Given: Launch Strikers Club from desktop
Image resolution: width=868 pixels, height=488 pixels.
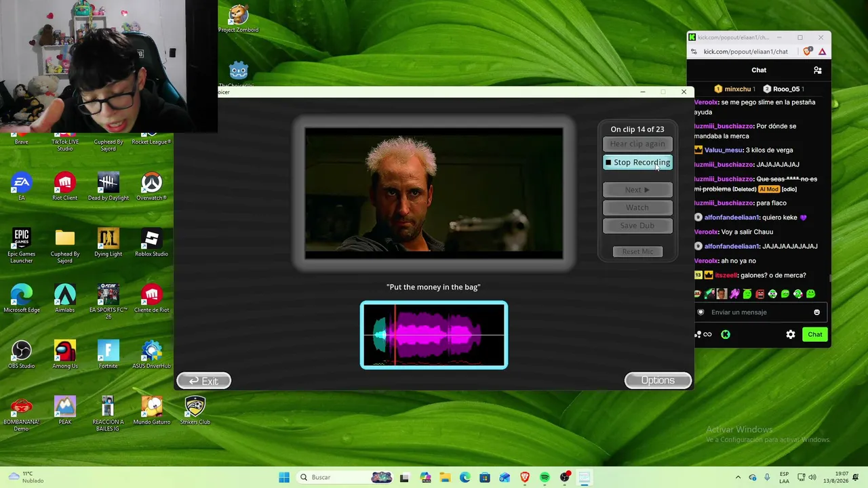Looking at the screenshot, I should 195,411.
